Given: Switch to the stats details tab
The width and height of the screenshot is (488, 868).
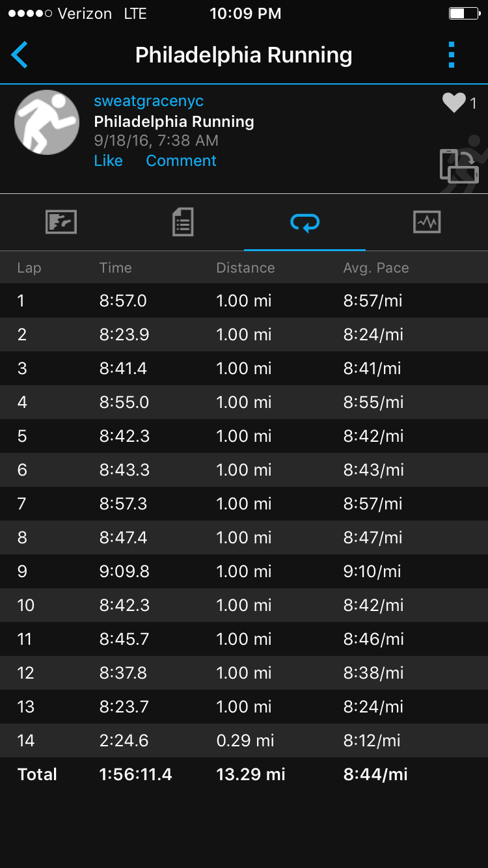Looking at the screenshot, I should (x=183, y=223).
